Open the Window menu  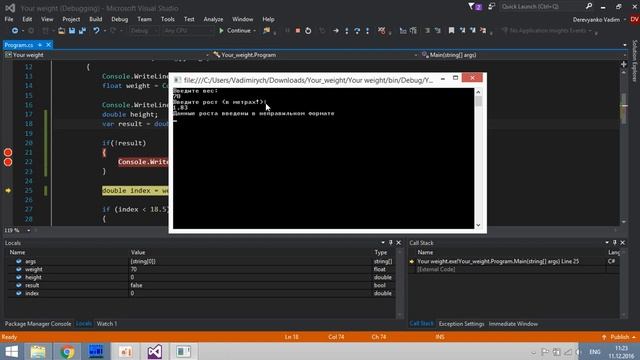coord(242,19)
